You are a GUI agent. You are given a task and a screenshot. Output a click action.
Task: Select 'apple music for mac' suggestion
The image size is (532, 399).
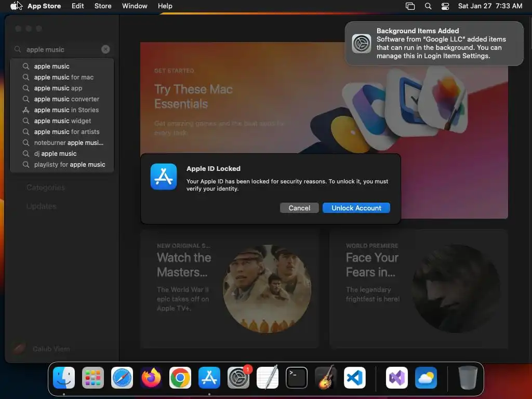pyautogui.click(x=62, y=77)
